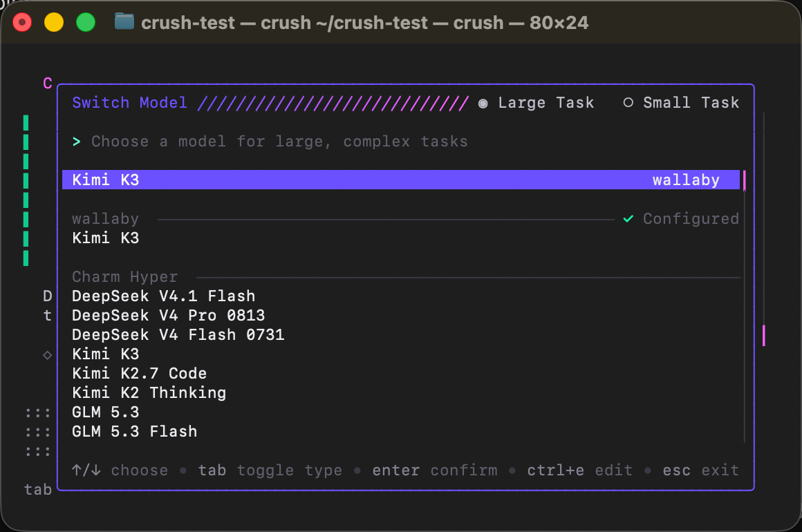Image resolution: width=802 pixels, height=532 pixels.
Task: Click the tab toggle type hint
Action: (270, 470)
